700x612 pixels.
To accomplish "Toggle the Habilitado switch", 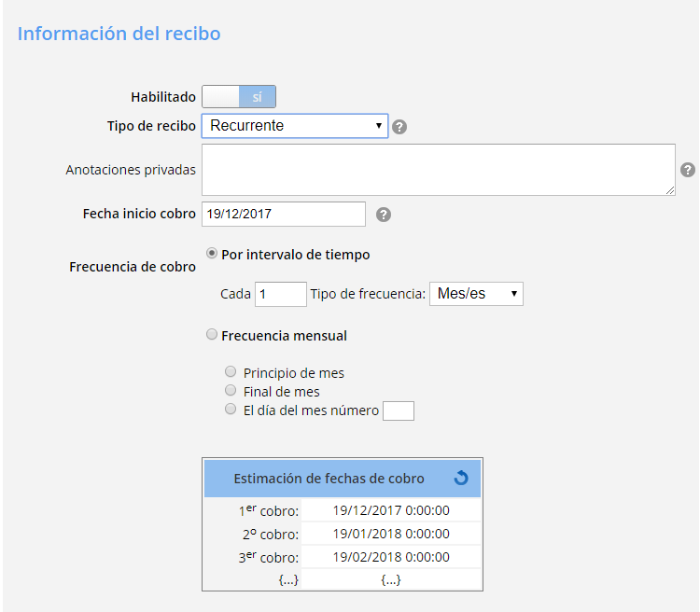I will coord(239,97).
